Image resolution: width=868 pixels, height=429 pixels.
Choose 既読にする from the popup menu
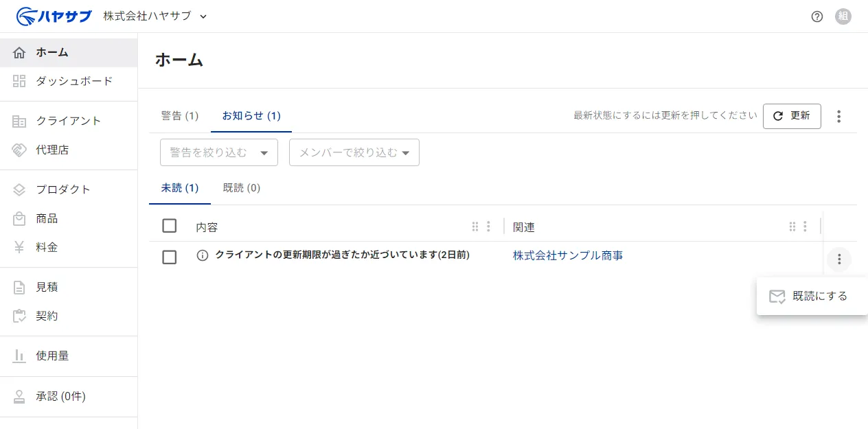pyautogui.click(x=812, y=297)
